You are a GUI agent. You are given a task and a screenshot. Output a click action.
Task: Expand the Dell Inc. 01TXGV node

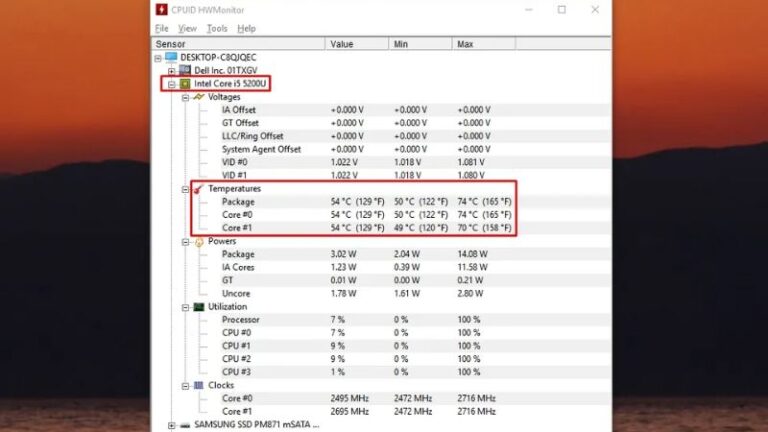click(x=171, y=72)
